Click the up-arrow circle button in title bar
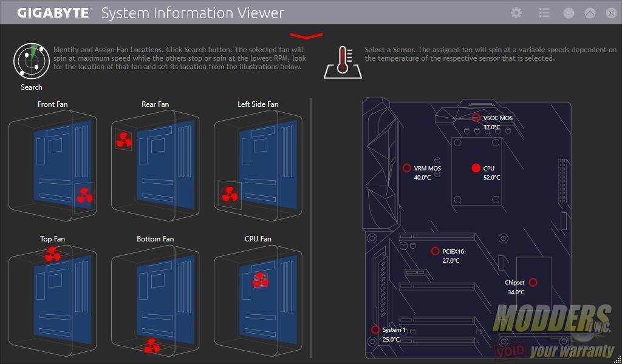Viewport: 622px width, 364px height. coord(590,13)
